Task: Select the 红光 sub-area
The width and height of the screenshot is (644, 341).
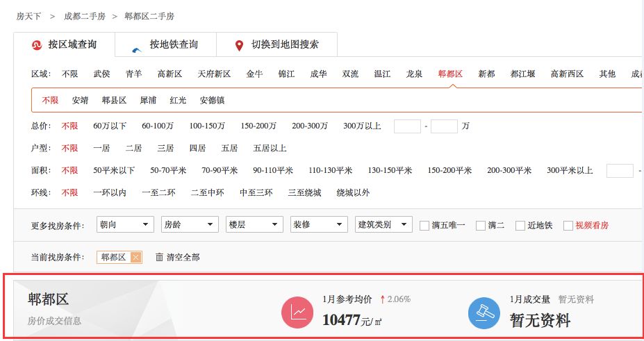Action: [x=178, y=100]
